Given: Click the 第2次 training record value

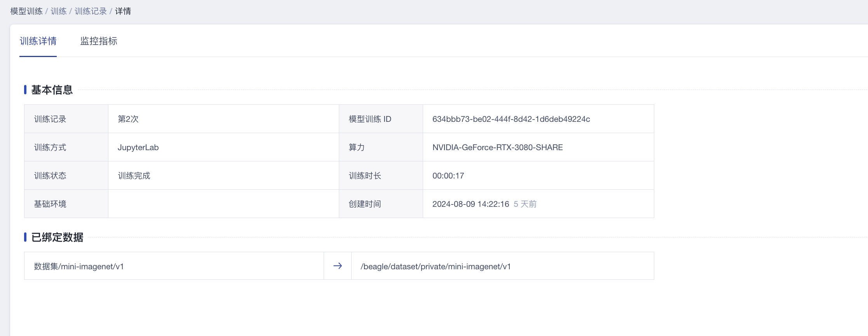Looking at the screenshot, I should point(128,119).
